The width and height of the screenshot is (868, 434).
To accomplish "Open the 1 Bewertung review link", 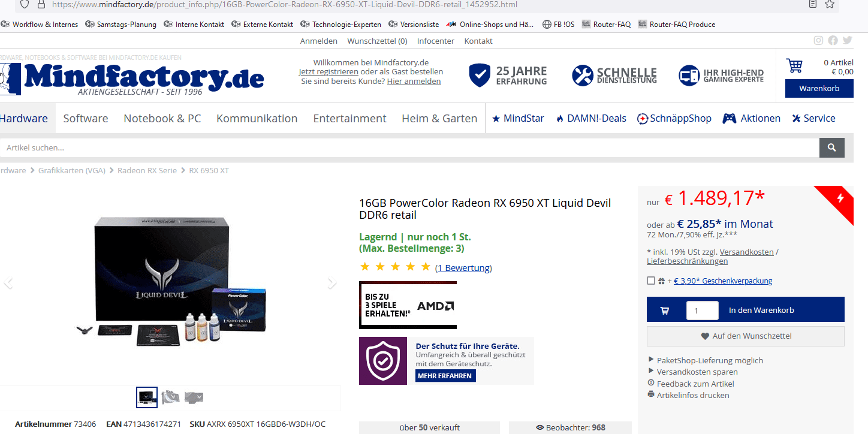I will click(x=463, y=268).
